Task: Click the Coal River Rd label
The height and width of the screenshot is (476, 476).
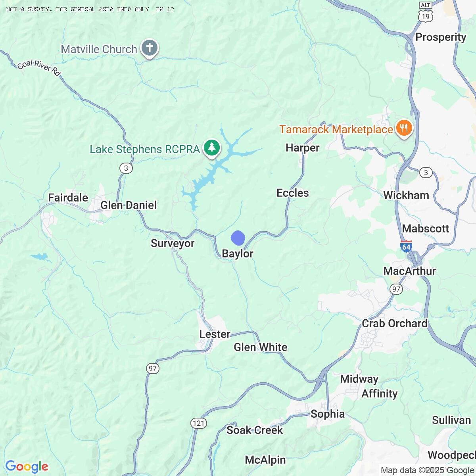Action: 38,68
